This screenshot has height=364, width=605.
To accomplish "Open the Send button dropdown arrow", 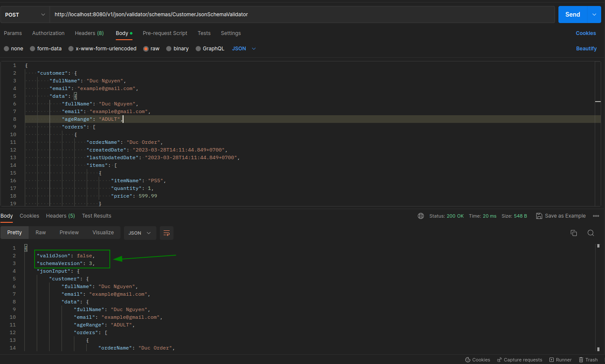I will point(594,14).
